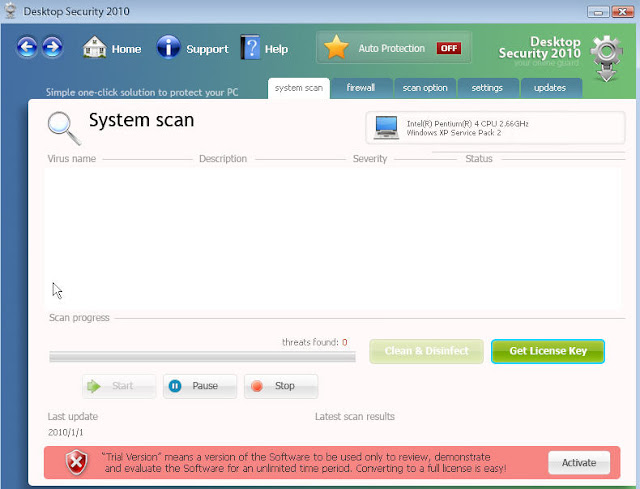This screenshot has height=489, width=640.
Task: Click the Last update date 2010/1/1
Action: [65, 432]
